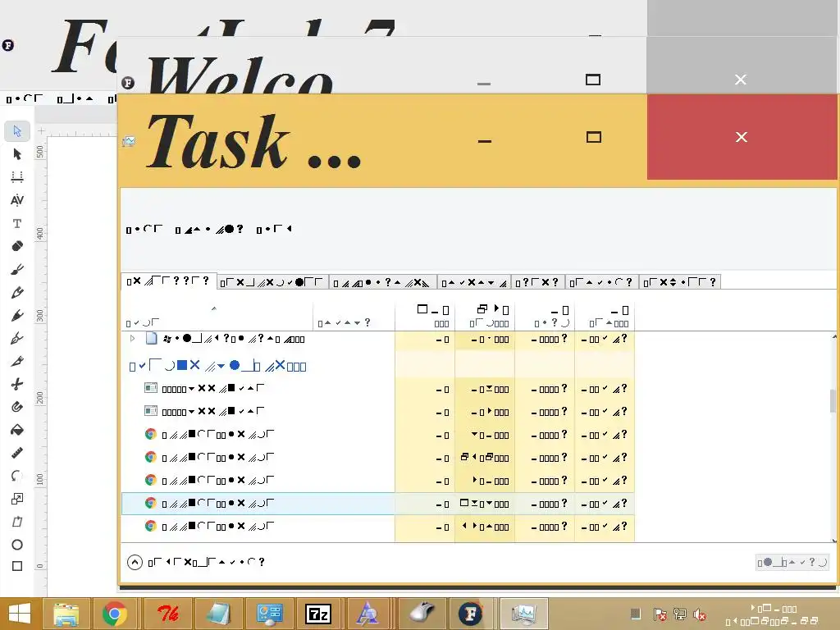
Task: Open Task Manager's second menu Options
Action: click(209, 230)
